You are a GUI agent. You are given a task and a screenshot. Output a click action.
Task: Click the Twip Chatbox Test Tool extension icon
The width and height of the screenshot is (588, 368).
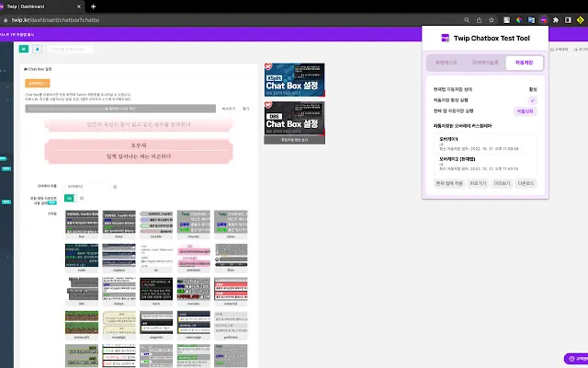point(543,20)
